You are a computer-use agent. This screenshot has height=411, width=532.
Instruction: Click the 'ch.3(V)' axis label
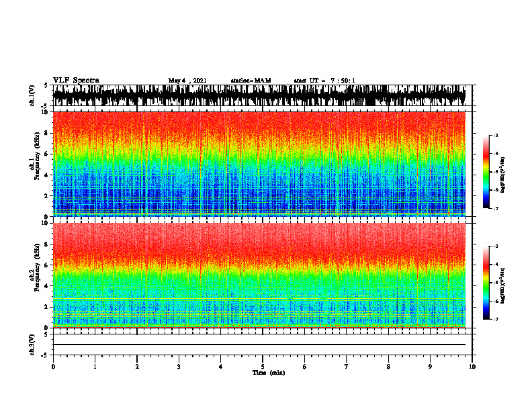32,345
